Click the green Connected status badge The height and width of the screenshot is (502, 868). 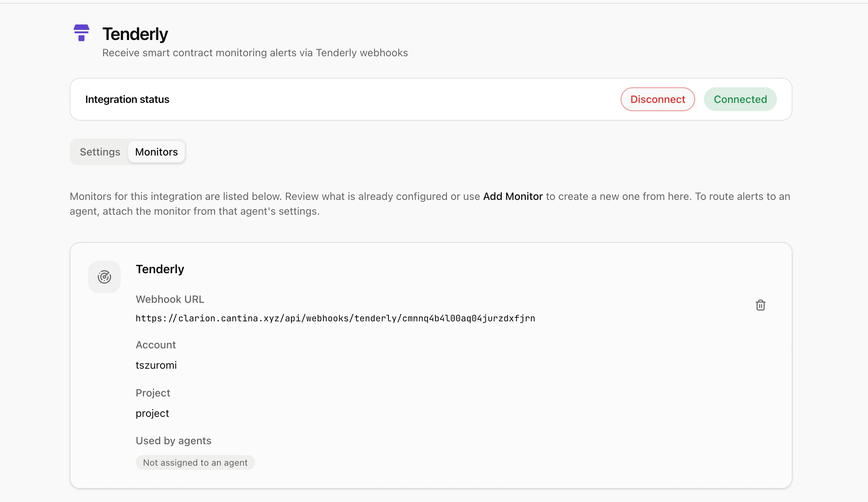click(740, 99)
